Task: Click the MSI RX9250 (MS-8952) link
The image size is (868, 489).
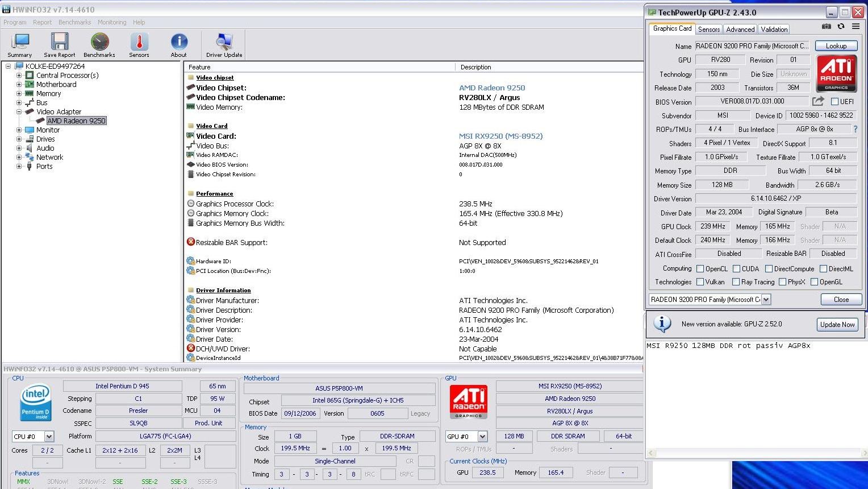Action: 500,136
